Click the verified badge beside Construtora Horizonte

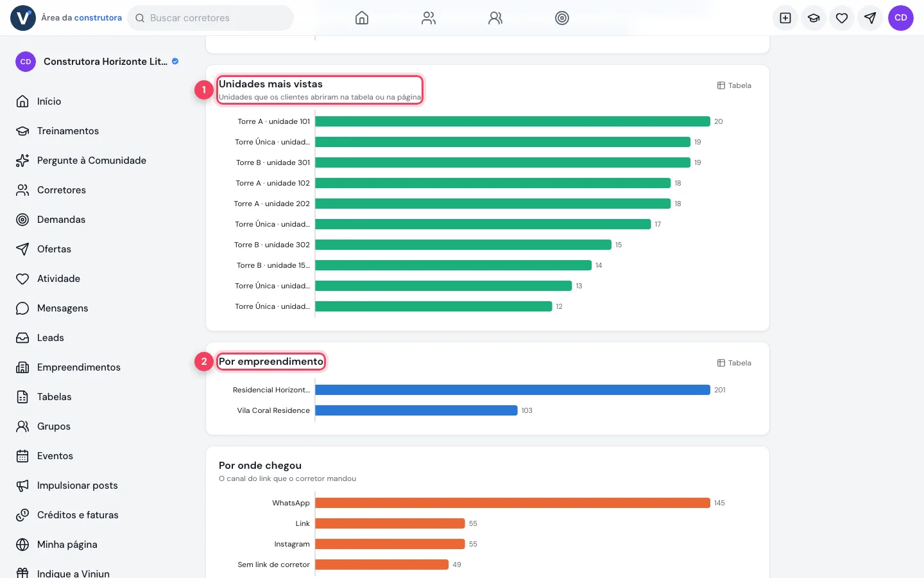(175, 62)
